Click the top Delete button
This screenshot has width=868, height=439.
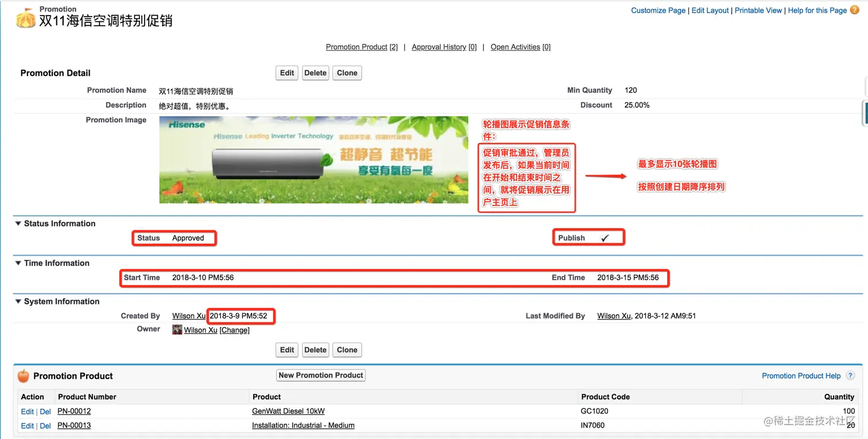pyautogui.click(x=315, y=73)
